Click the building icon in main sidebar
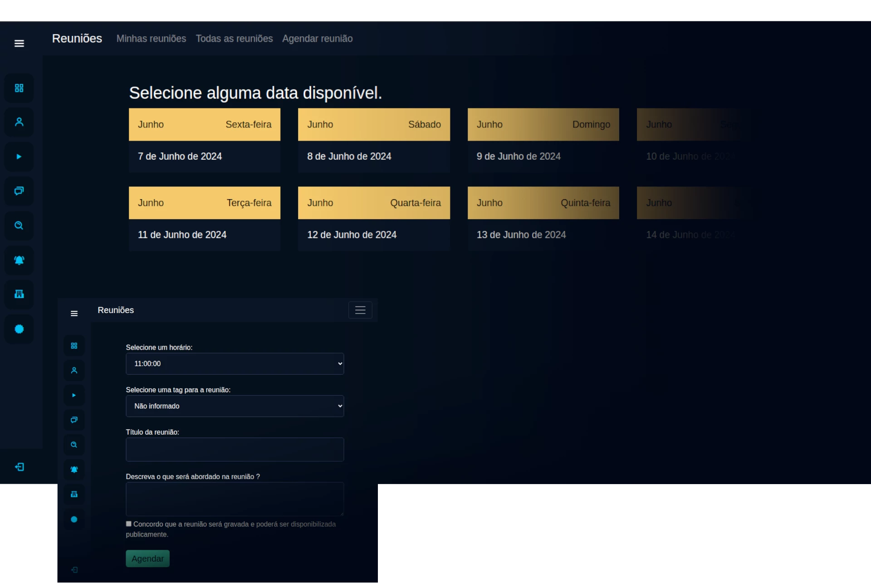 19,294
